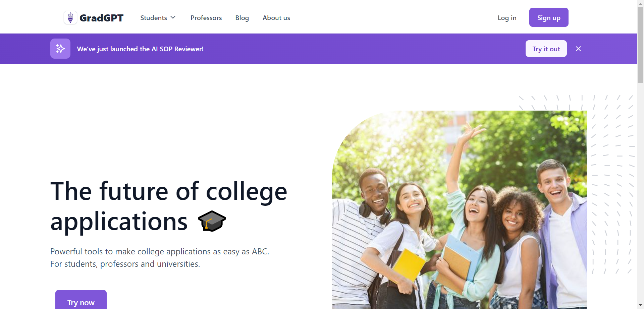
Task: Click the scrollbar down arrow
Action: pos(640,305)
